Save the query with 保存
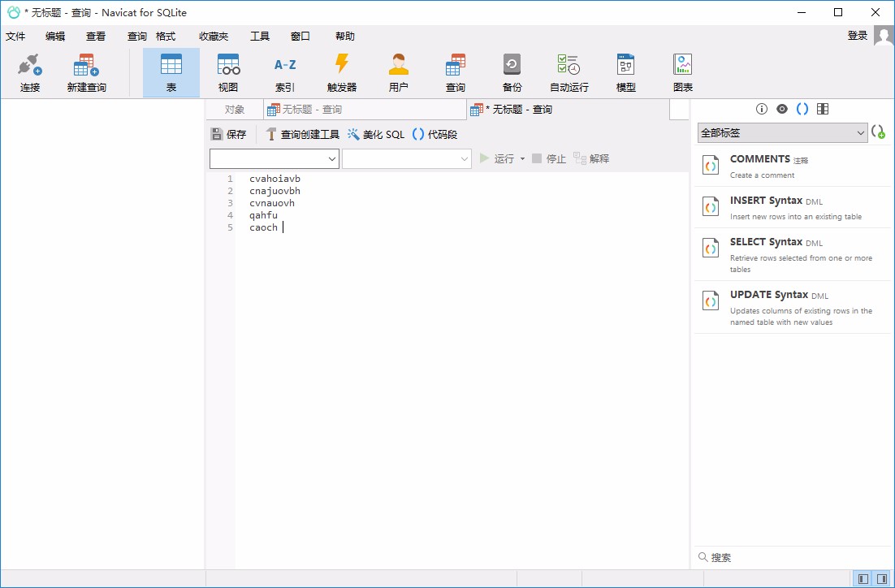This screenshot has width=895, height=588. (228, 134)
